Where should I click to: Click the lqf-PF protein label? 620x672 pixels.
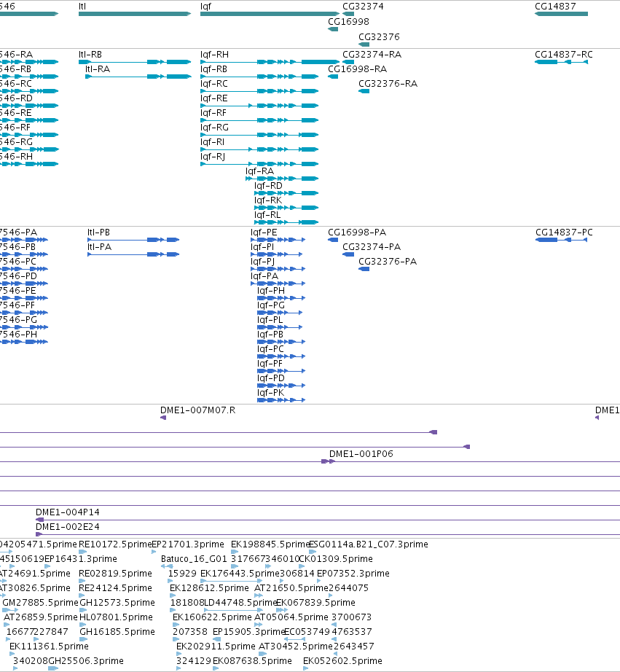(x=270, y=364)
